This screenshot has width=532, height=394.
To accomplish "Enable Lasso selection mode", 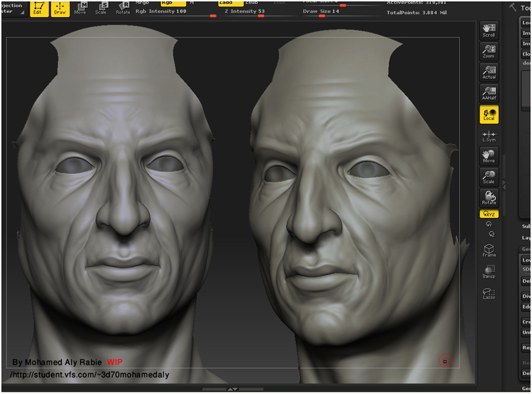I will 489,293.
